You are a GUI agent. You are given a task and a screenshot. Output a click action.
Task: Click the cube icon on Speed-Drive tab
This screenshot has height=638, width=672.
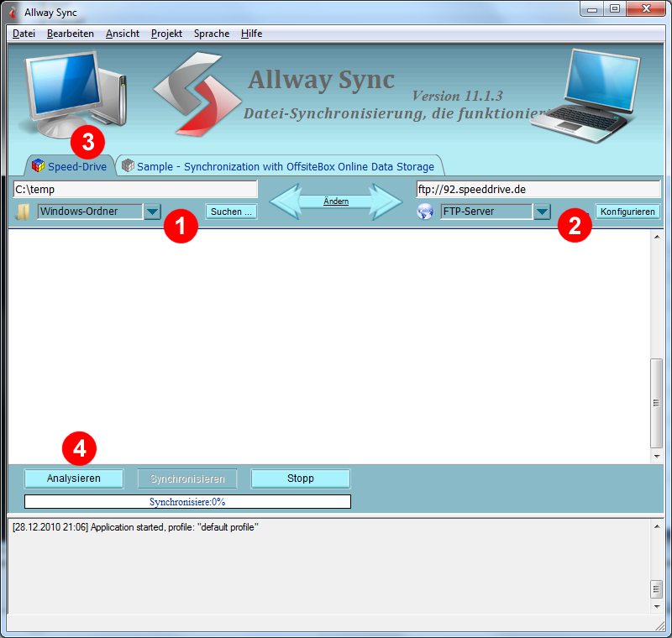(38, 166)
